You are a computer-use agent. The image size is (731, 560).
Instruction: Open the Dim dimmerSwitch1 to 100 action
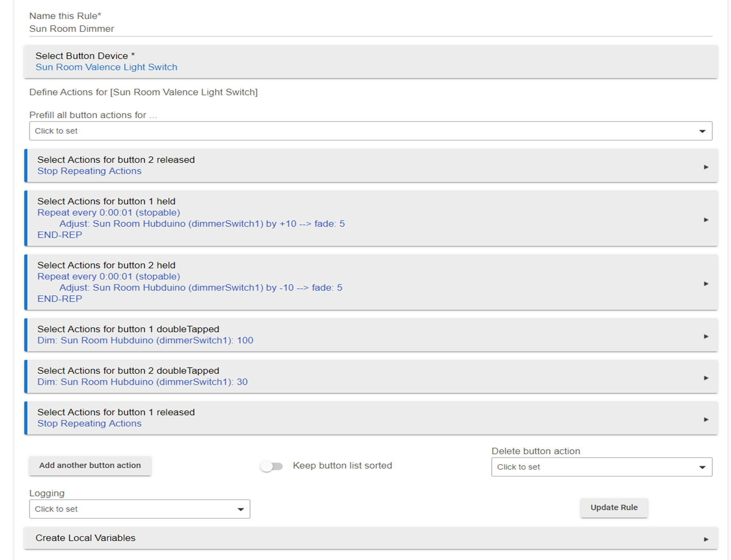[145, 340]
